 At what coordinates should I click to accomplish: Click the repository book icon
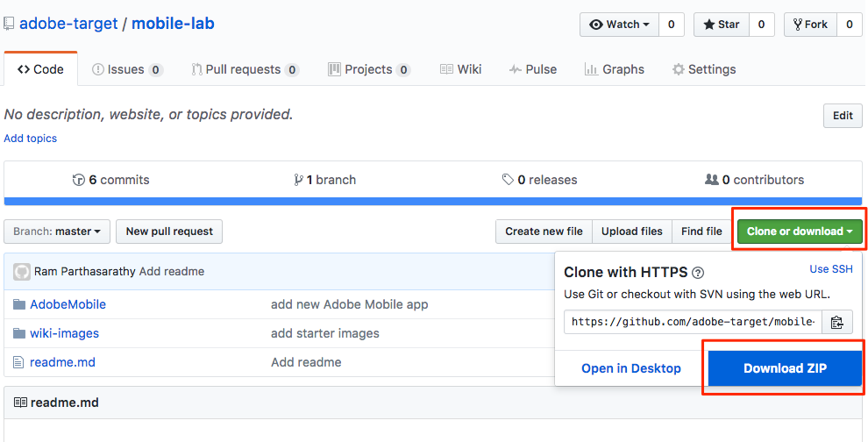coord(9,25)
